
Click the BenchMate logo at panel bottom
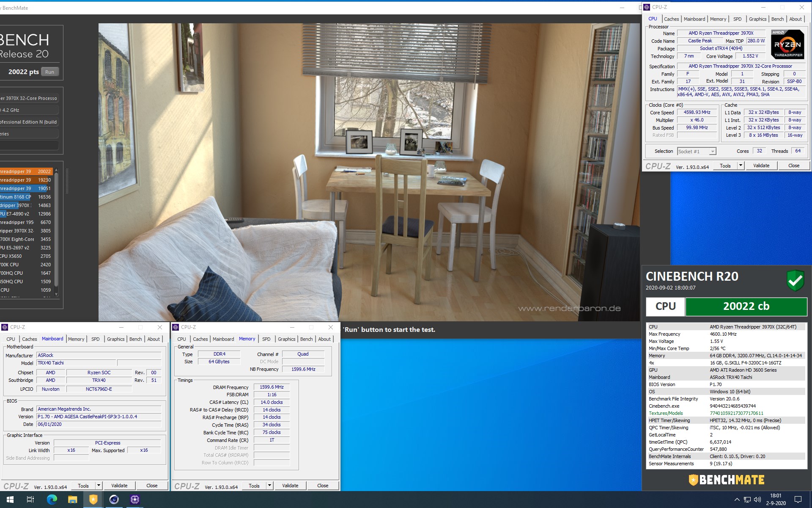(726, 480)
